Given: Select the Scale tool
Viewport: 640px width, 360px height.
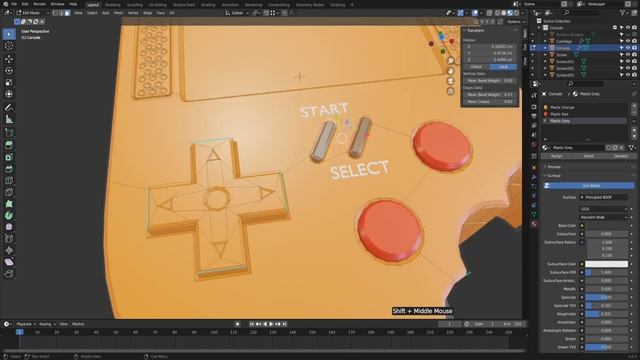Looking at the screenshot, I should pyautogui.click(x=9, y=82).
